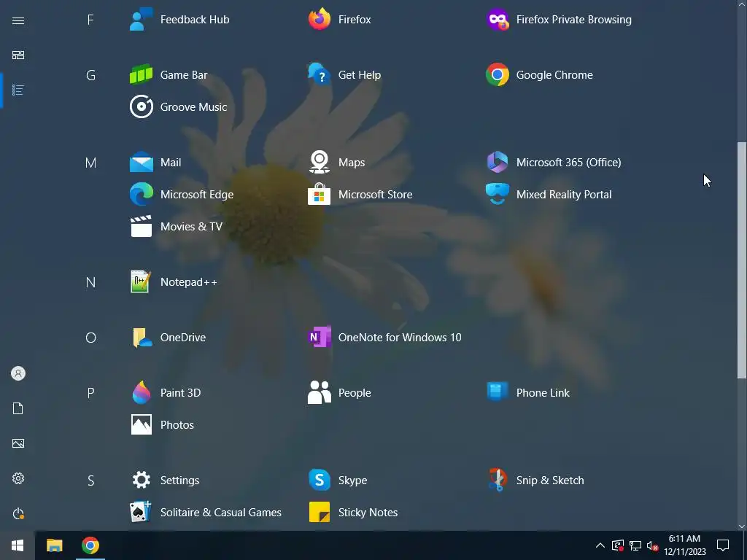Open Microsoft Edge icon

(141, 194)
